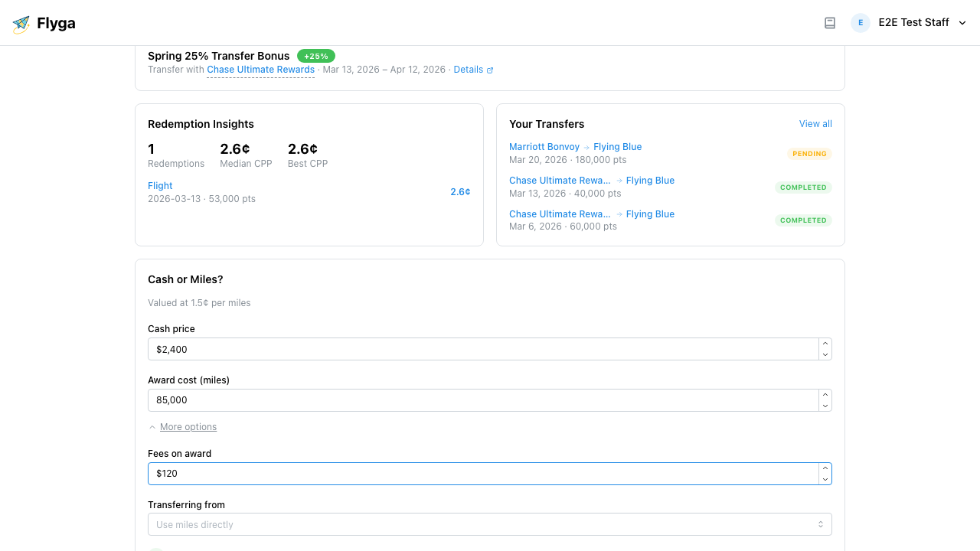This screenshot has width=980, height=551.
Task: Click the E avatar circle
Action: pyautogui.click(x=861, y=23)
